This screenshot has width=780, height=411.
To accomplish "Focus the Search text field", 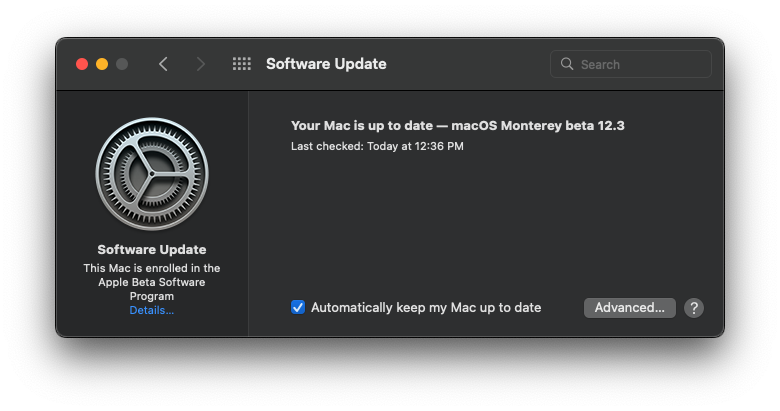I will pos(631,64).
